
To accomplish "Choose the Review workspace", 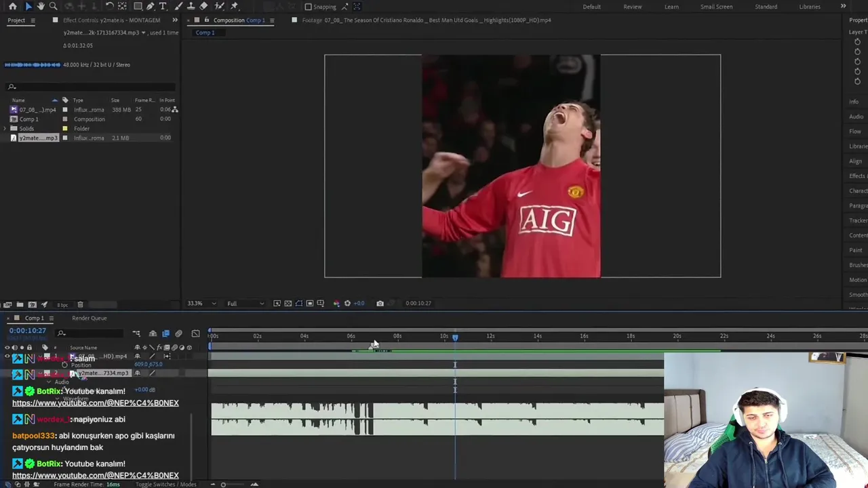I will pyautogui.click(x=632, y=7).
